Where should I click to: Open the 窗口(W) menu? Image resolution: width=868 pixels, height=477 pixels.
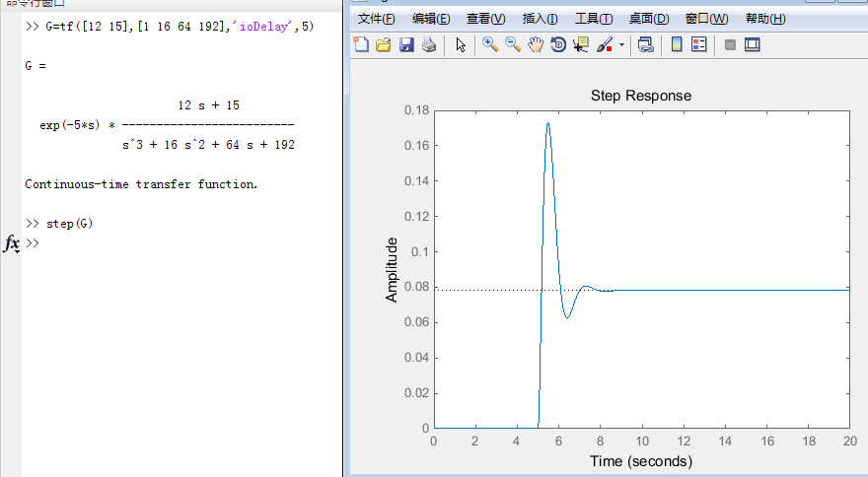pyautogui.click(x=707, y=19)
